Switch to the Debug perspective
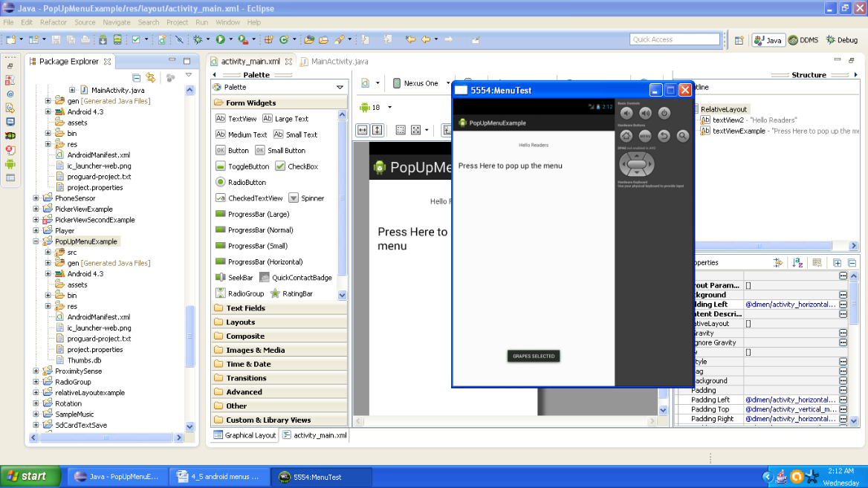Screen dimensions: 868x488 [842, 40]
